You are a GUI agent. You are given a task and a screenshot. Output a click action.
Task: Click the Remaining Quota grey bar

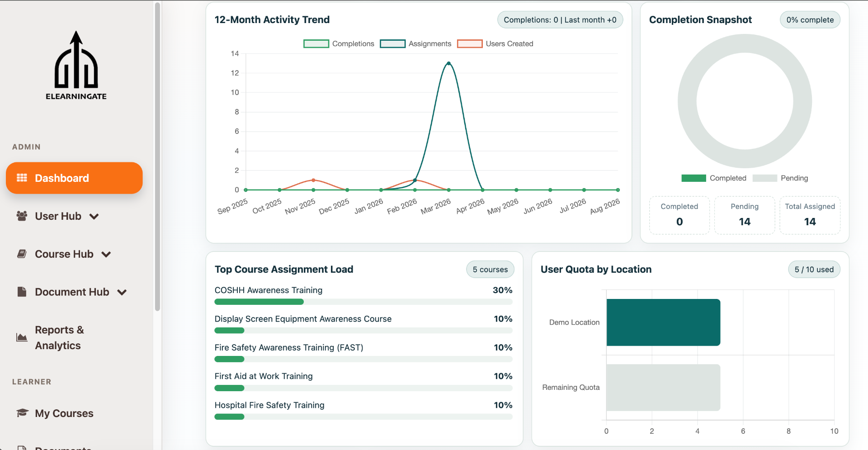point(663,388)
